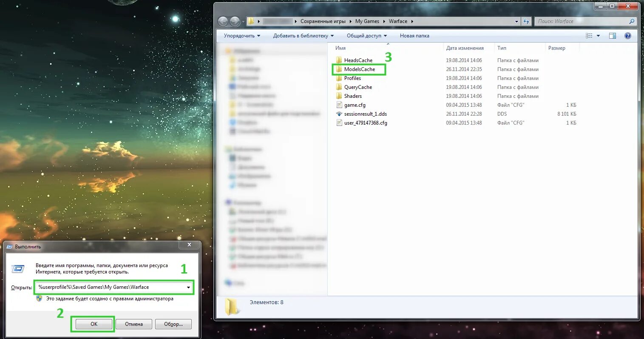Select My Games in the address breadcrumb

367,21
